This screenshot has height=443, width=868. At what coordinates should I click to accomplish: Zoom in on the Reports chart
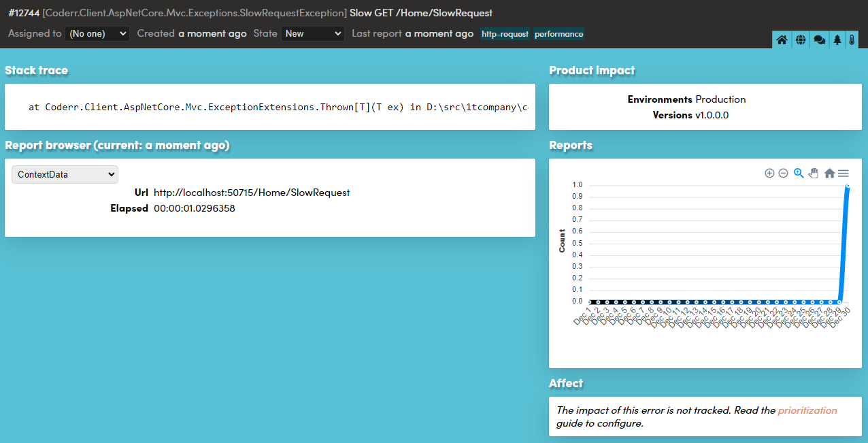(769, 174)
